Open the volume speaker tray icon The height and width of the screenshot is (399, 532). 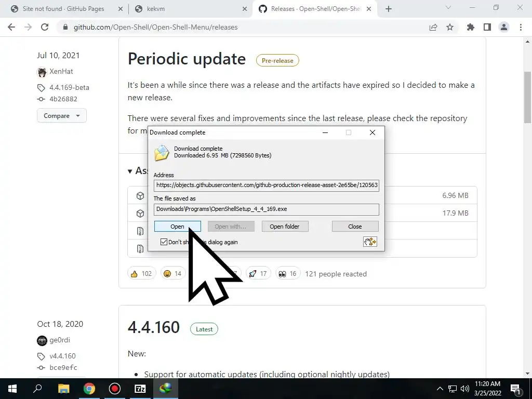pos(465,389)
